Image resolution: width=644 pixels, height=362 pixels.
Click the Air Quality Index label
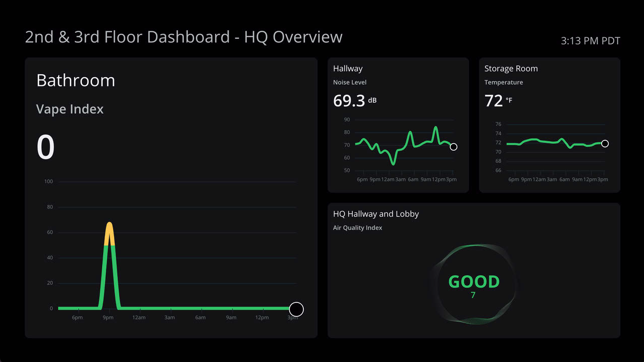357,228
